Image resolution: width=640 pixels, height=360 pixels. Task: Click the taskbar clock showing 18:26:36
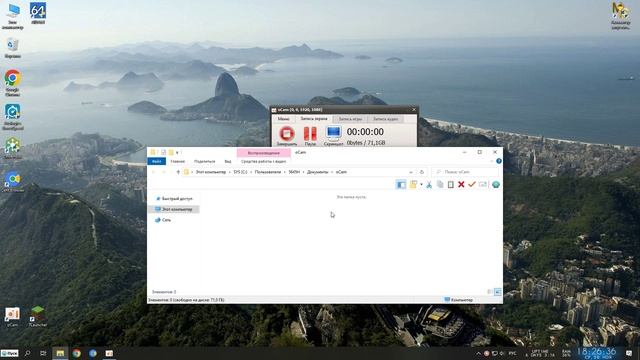(x=597, y=353)
